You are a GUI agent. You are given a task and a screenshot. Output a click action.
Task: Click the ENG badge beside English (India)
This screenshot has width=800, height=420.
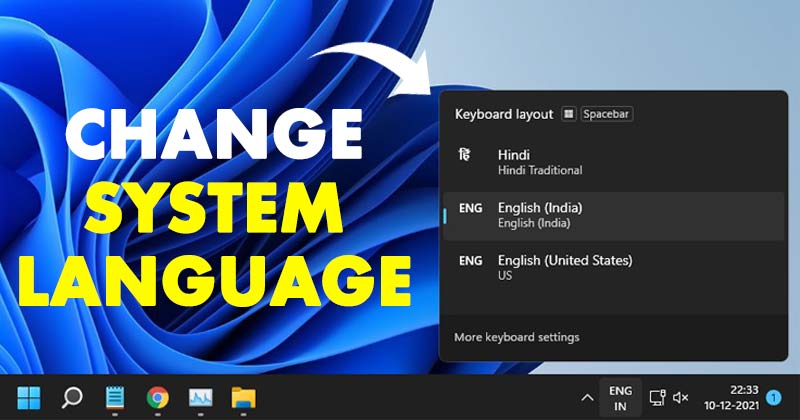470,208
